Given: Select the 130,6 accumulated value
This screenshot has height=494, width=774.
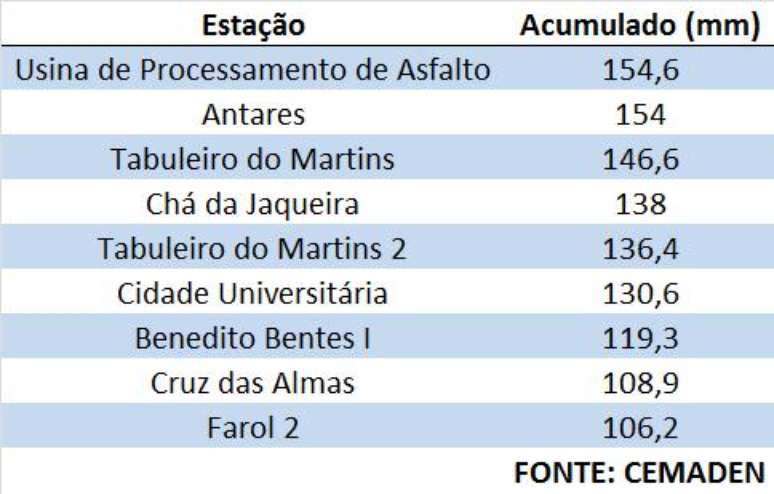Looking at the screenshot, I should (640, 294).
